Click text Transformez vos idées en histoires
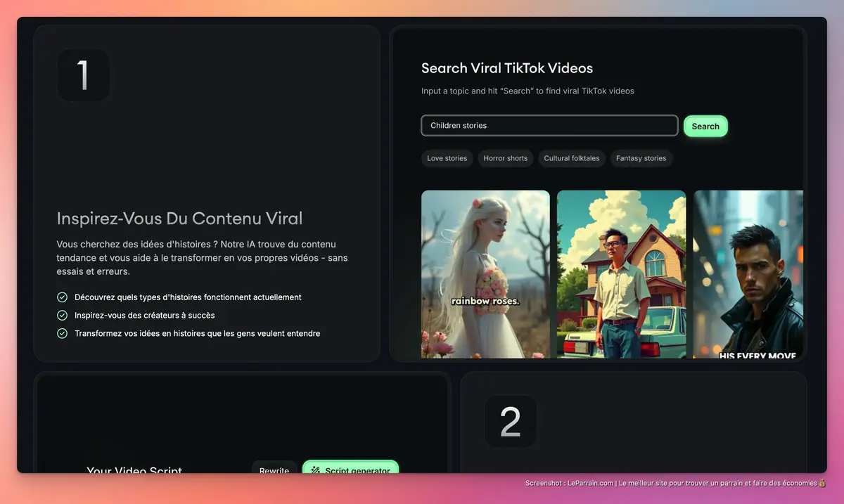The height and width of the screenshot is (504, 844). click(198, 333)
